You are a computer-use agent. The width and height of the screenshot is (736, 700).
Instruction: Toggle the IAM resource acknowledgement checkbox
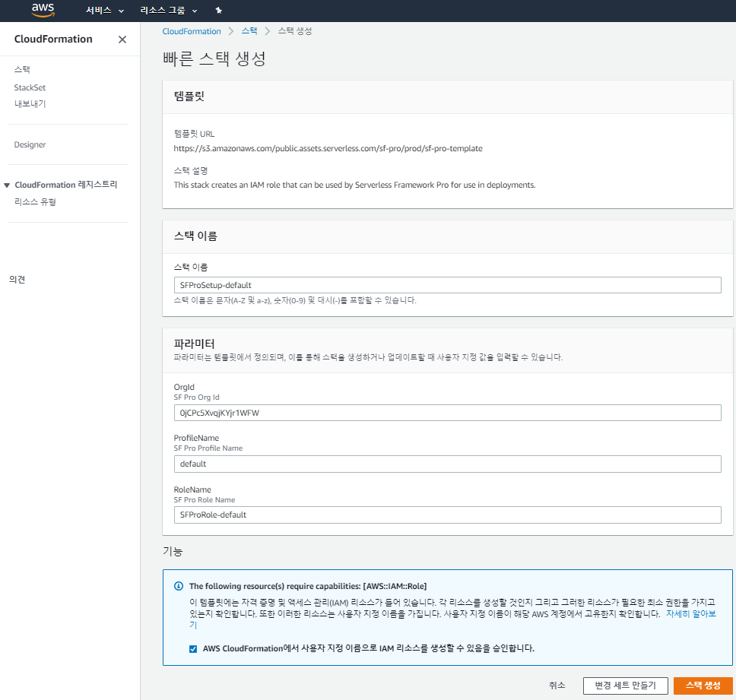pyautogui.click(x=193, y=649)
